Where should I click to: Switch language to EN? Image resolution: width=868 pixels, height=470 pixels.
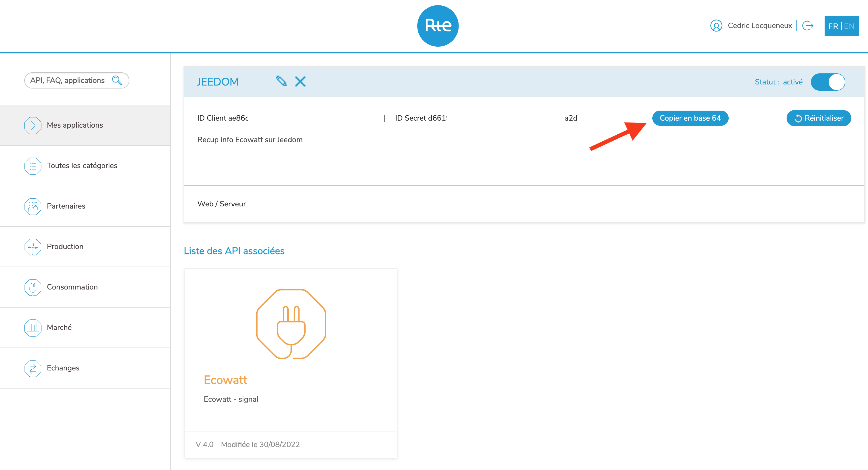pos(849,26)
